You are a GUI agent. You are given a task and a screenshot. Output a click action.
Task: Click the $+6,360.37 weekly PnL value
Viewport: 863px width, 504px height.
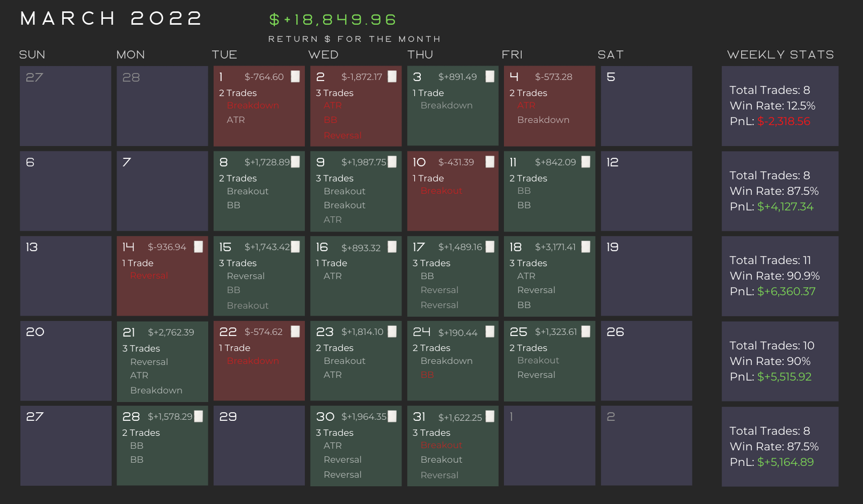(786, 291)
